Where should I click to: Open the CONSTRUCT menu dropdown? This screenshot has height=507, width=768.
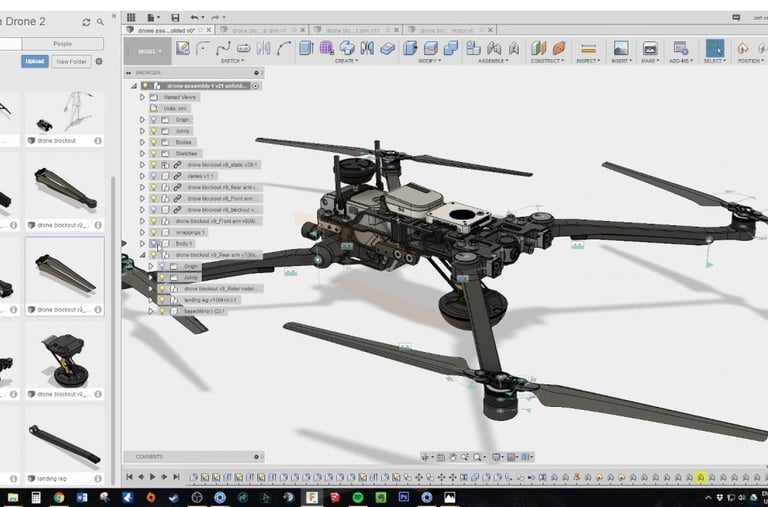547,61
